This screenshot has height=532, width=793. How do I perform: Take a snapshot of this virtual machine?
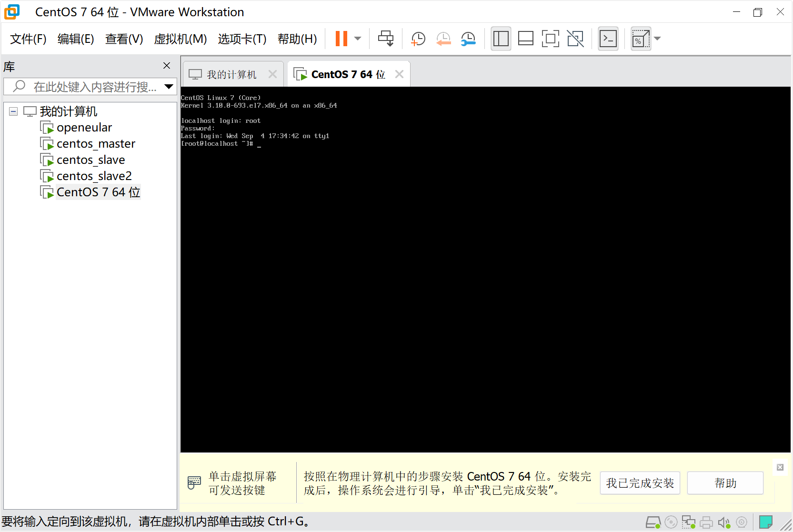(418, 39)
